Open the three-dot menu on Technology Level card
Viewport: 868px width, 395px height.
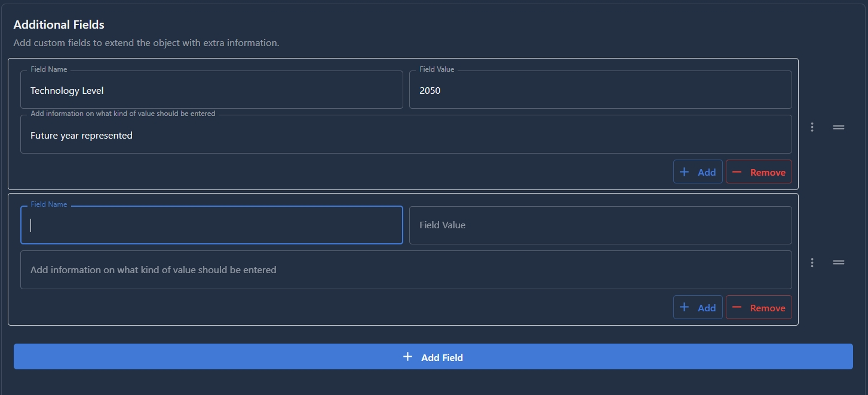[812, 127]
